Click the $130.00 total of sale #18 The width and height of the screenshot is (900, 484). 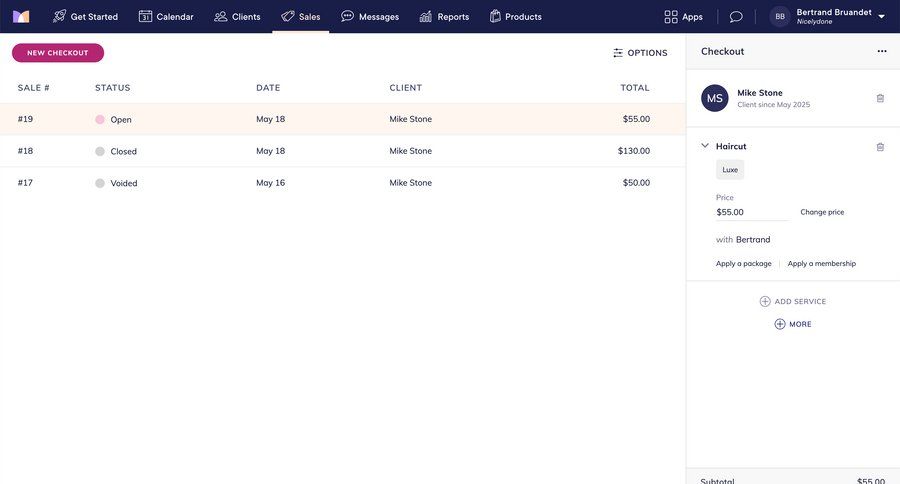[x=634, y=151]
